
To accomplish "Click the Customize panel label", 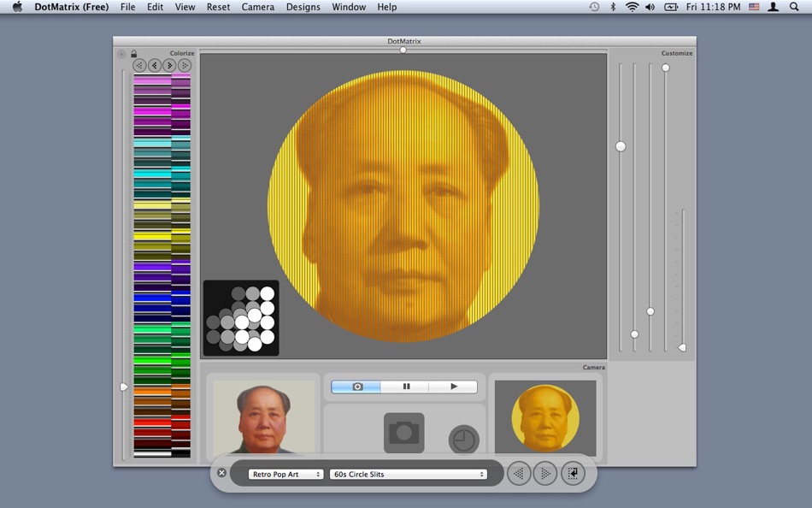I will pos(677,53).
